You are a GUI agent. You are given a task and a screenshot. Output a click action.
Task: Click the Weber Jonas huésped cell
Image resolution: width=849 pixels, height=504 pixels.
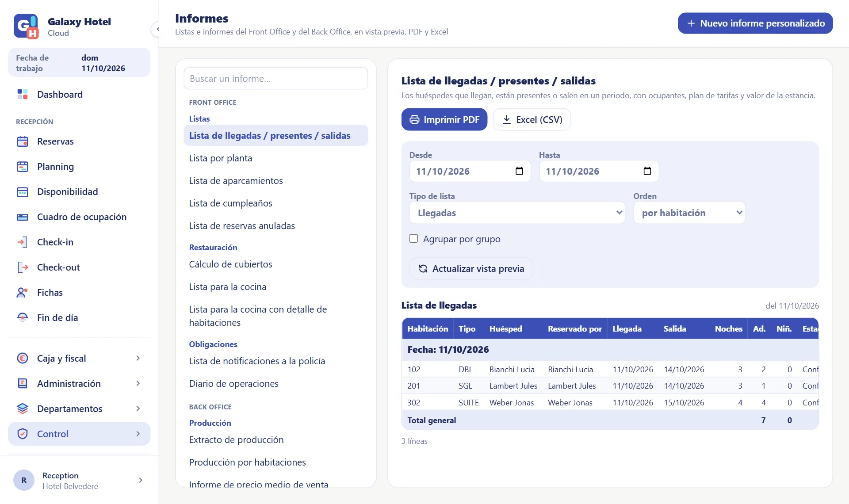click(512, 403)
